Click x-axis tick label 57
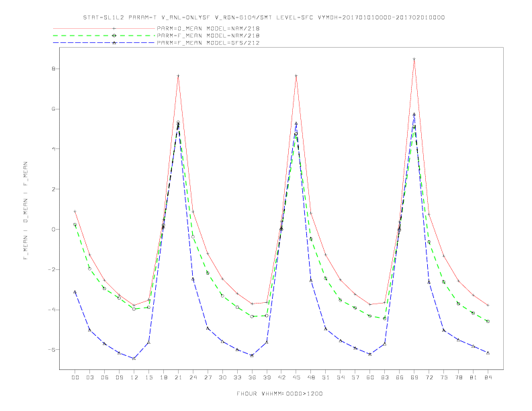Screen dimensions: 532x411 pyautogui.click(x=355, y=377)
